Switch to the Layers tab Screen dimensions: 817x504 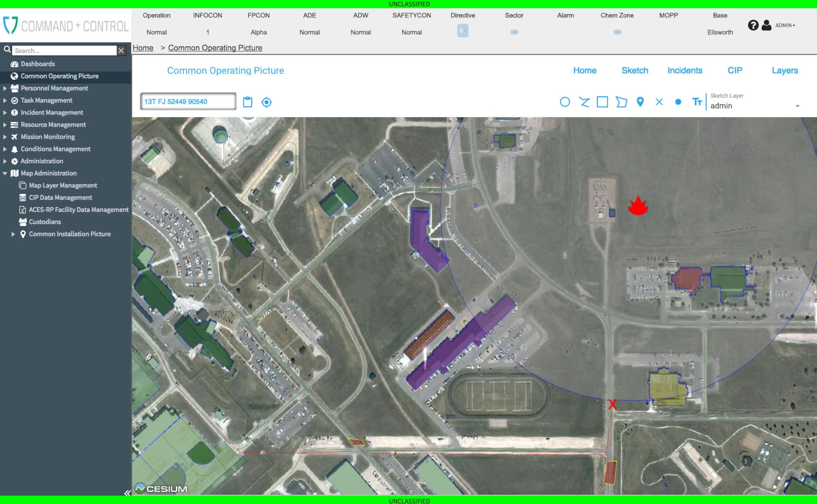point(784,70)
